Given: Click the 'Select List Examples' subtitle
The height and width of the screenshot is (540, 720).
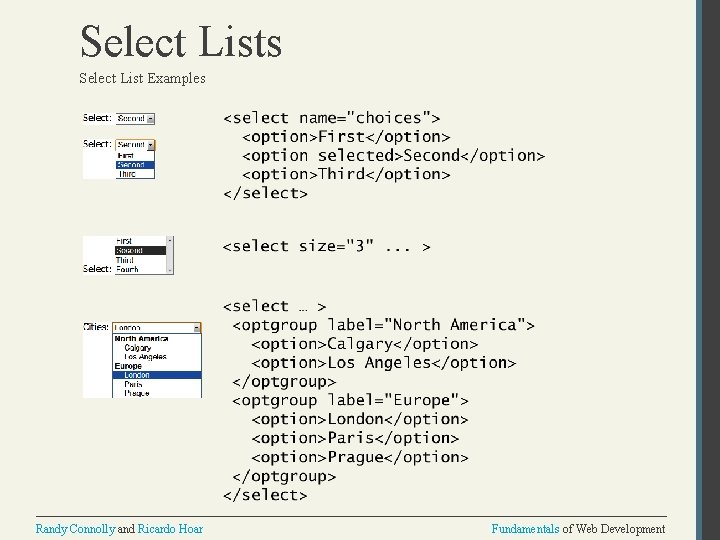Looking at the screenshot, I should [142, 78].
